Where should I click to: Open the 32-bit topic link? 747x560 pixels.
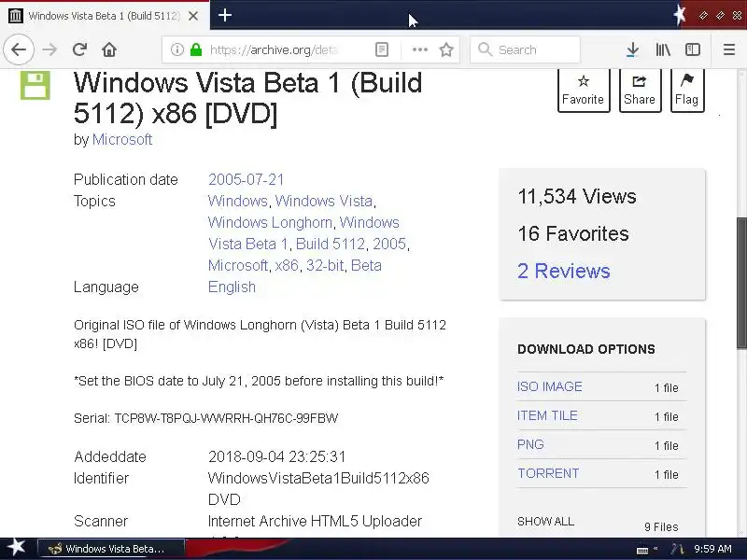325,265
